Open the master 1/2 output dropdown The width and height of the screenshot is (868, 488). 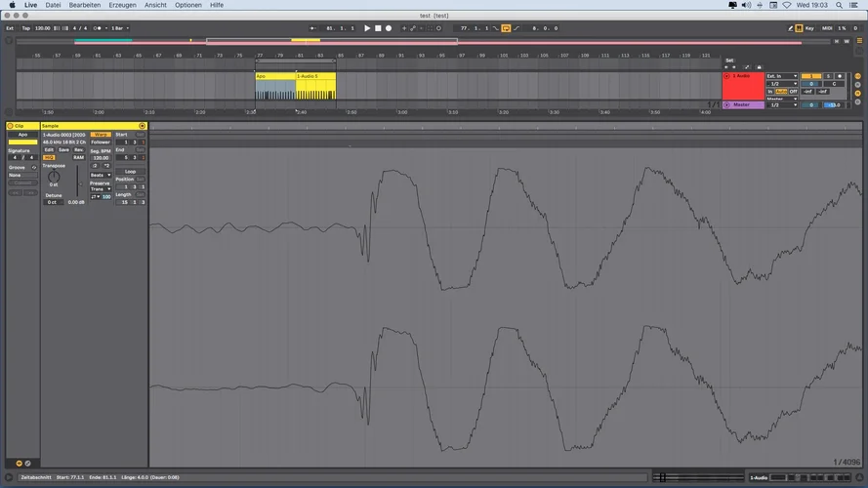coord(782,105)
